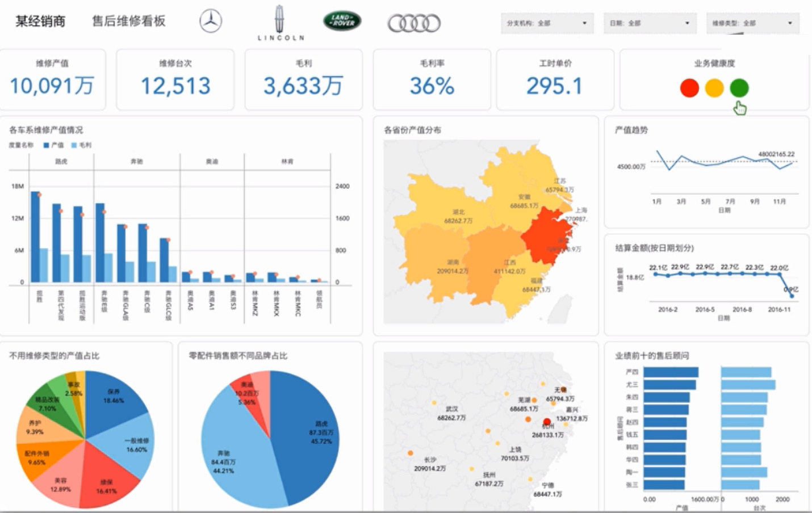This screenshot has width=812, height=513.
Task: Select the 工时单价 295.1 KPI card
Action: pyautogui.click(x=555, y=79)
